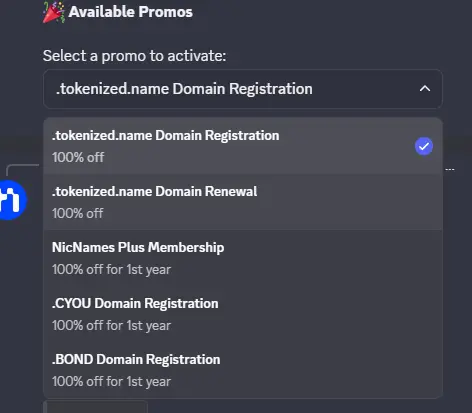472x413 pixels.
Task: Click "100% off" text under Domain Renewal
Action: pyautogui.click(x=78, y=213)
